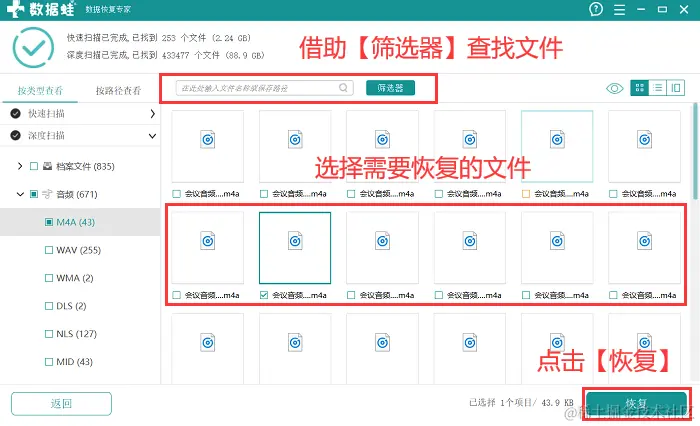Toggle the M4A (43) checkbox
Image resolution: width=700 pixels, height=426 pixels.
point(49,222)
